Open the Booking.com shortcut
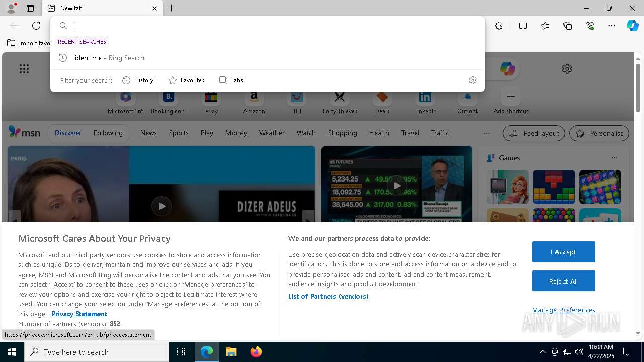Screen dimensions: 644x362 pyautogui.click(x=169, y=102)
